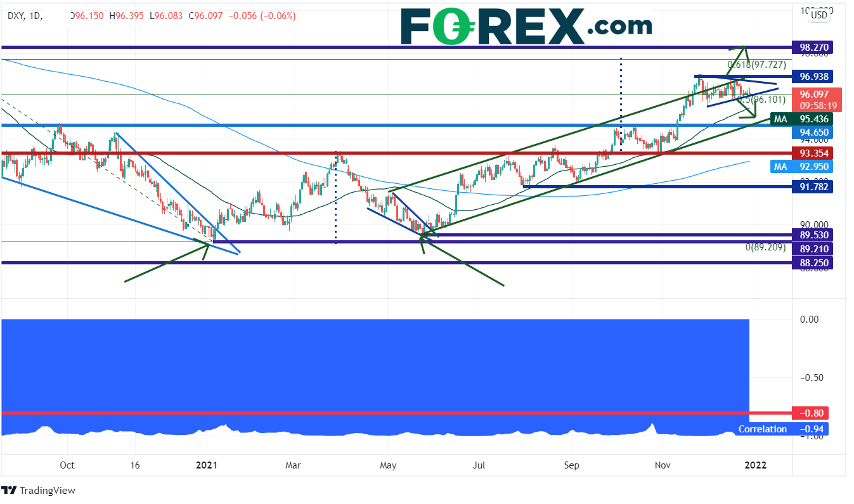
Task: Click the MA 95.436 moving average label
Action: click(802, 119)
